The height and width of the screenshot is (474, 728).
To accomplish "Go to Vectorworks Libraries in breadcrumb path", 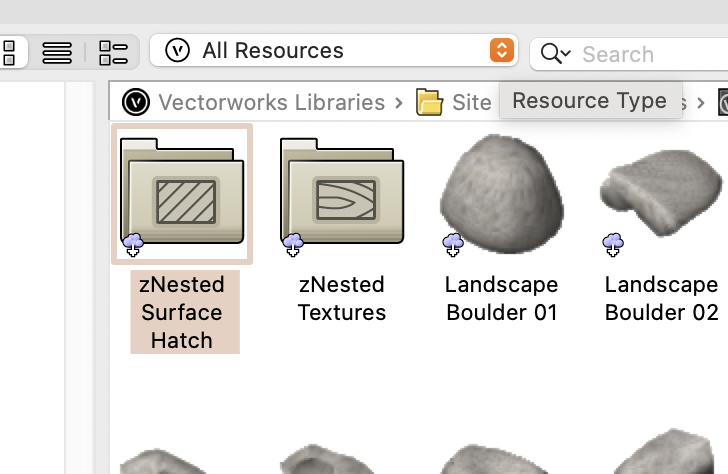I will 271,102.
